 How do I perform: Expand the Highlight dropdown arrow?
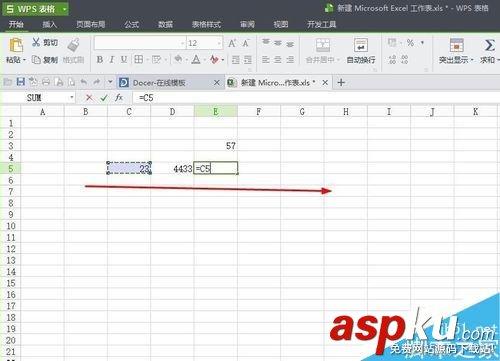click(x=472, y=60)
